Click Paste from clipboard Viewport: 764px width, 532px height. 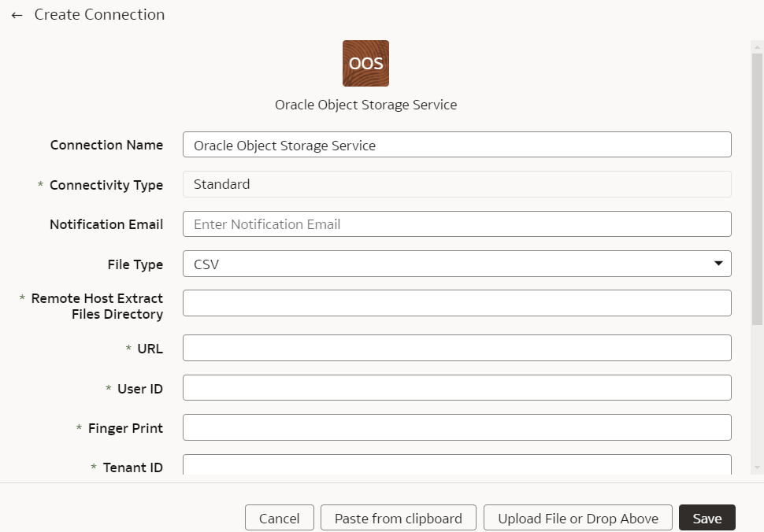(398, 517)
